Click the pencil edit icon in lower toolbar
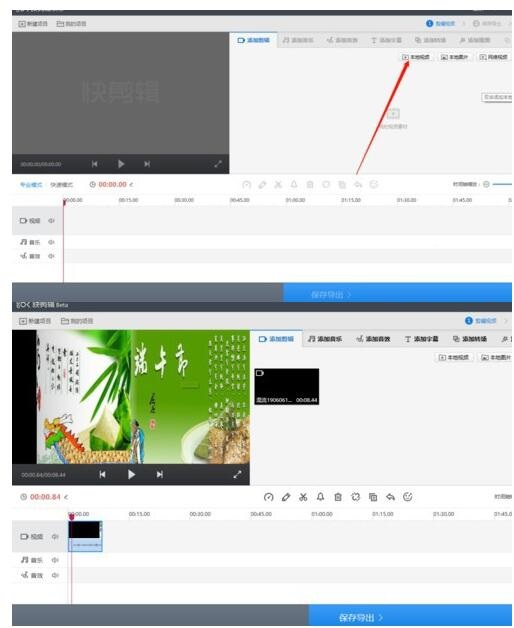The width and height of the screenshot is (514, 628). click(x=286, y=497)
